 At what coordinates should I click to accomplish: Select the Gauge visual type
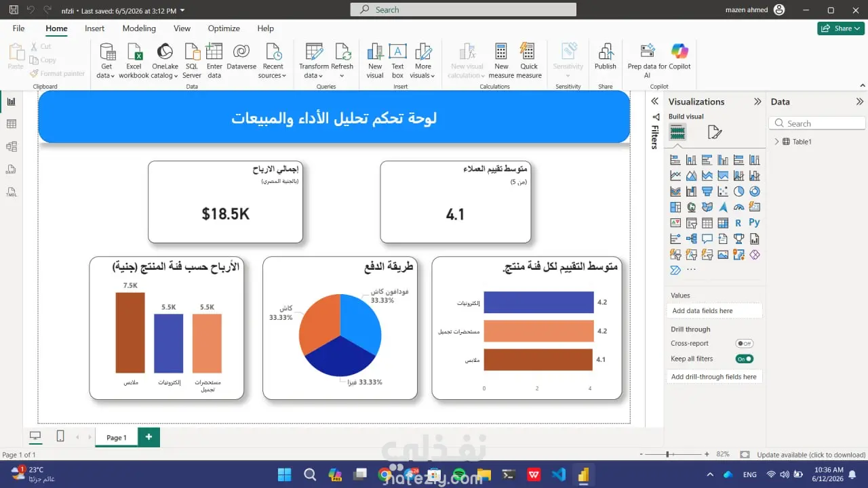point(739,207)
